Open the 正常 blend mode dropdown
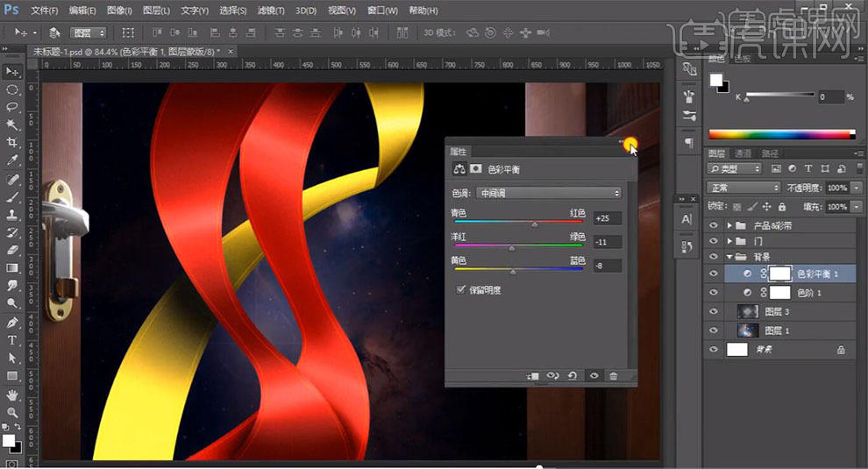868x469 pixels. point(743,188)
